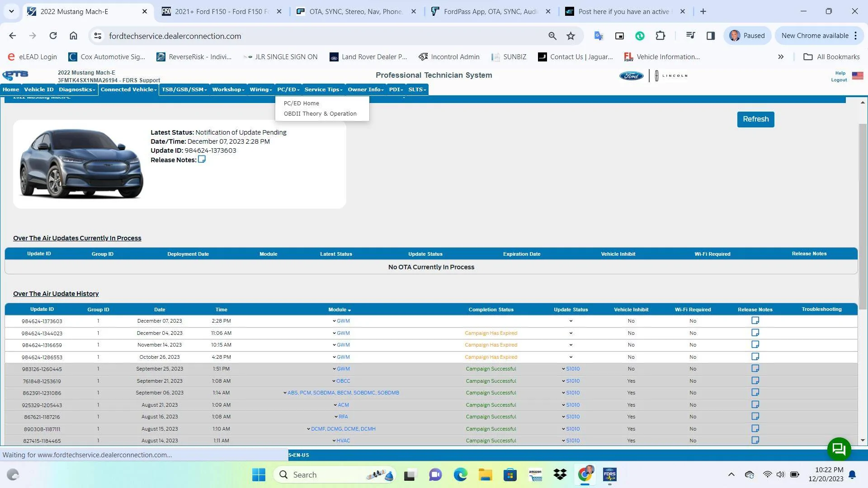The width and height of the screenshot is (868, 488).
Task: Open Chrome extensions puzzle icon
Action: click(660, 36)
